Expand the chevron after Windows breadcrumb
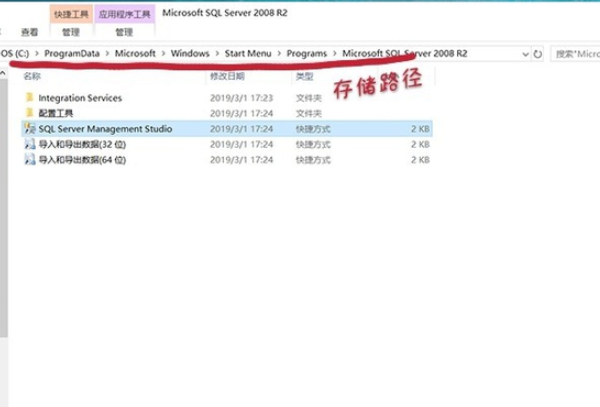This screenshot has width=600, height=407. click(217, 54)
